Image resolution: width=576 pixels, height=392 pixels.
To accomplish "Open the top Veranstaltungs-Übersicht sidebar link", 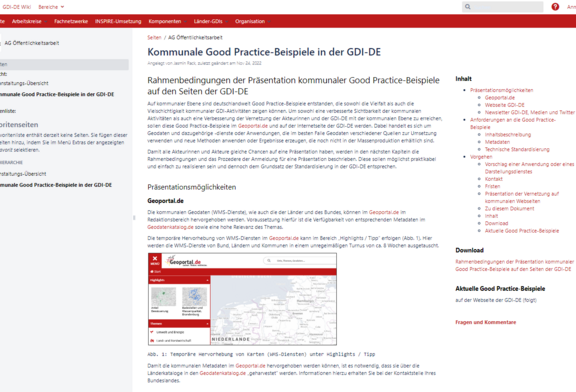I will 24,83.
